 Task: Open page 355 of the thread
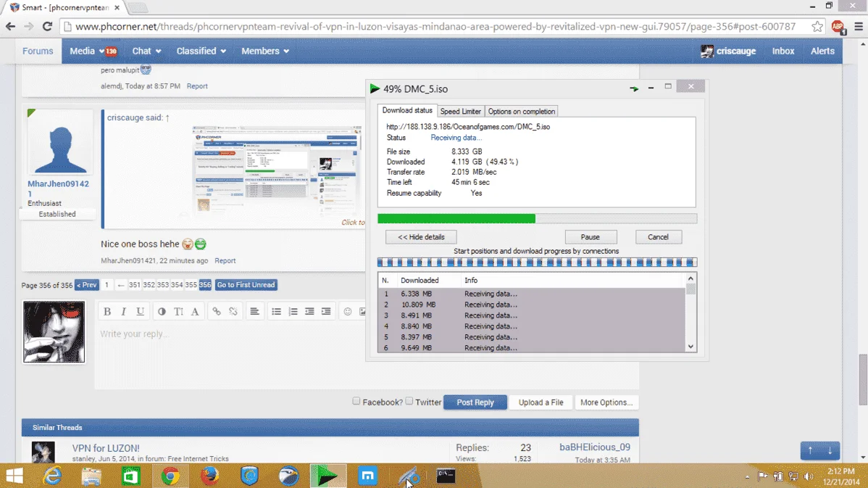(x=191, y=285)
